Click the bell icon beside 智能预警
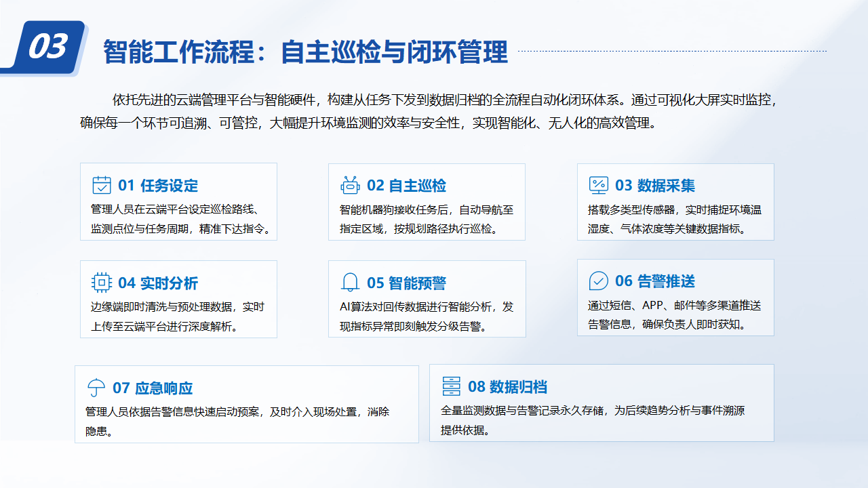 (350, 283)
